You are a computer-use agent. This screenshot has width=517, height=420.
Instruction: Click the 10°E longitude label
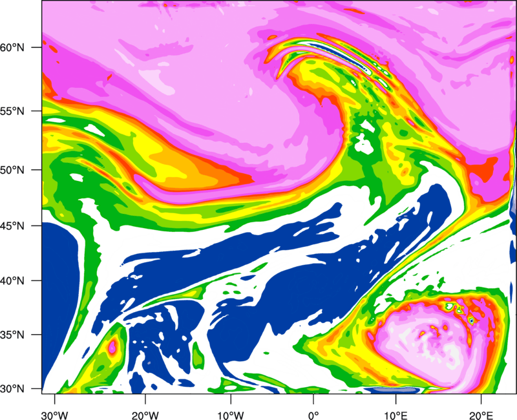click(396, 415)
